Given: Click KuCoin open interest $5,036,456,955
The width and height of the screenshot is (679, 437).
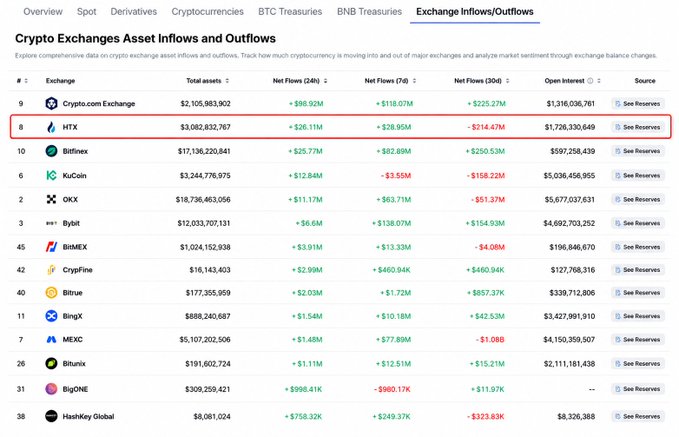Looking at the screenshot, I should 569,175.
